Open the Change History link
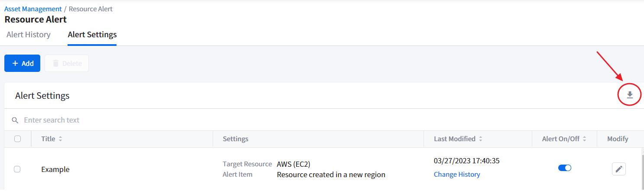 pos(457,175)
